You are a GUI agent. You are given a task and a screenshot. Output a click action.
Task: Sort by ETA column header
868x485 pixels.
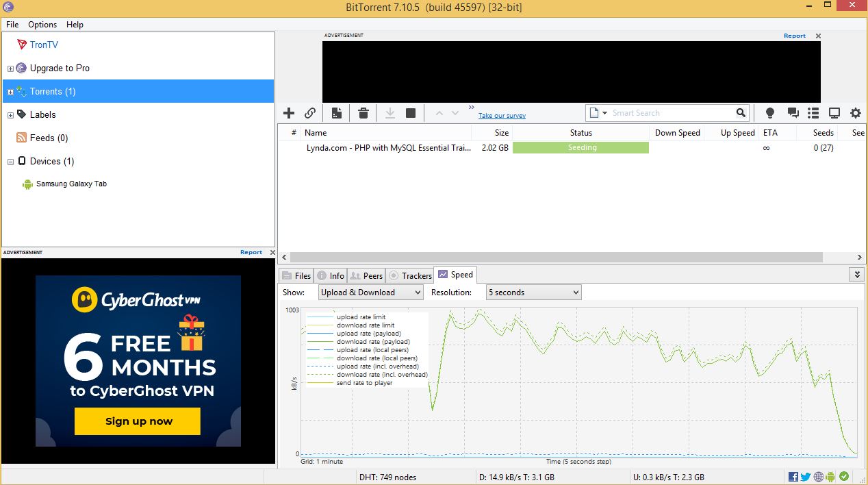click(778, 133)
